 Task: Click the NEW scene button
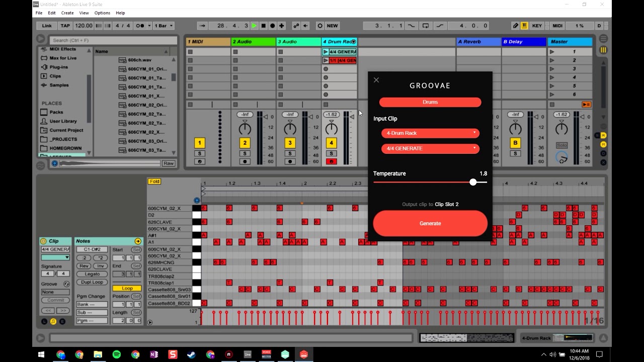[332, 26]
